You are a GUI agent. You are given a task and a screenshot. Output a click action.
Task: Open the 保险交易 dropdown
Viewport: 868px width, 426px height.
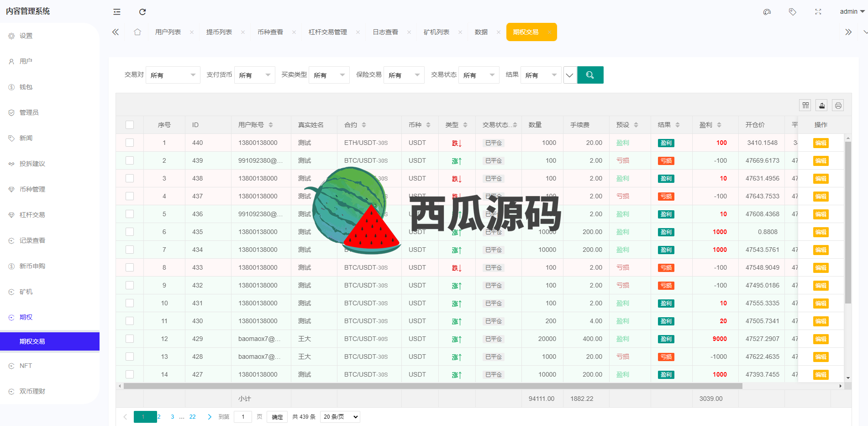404,75
